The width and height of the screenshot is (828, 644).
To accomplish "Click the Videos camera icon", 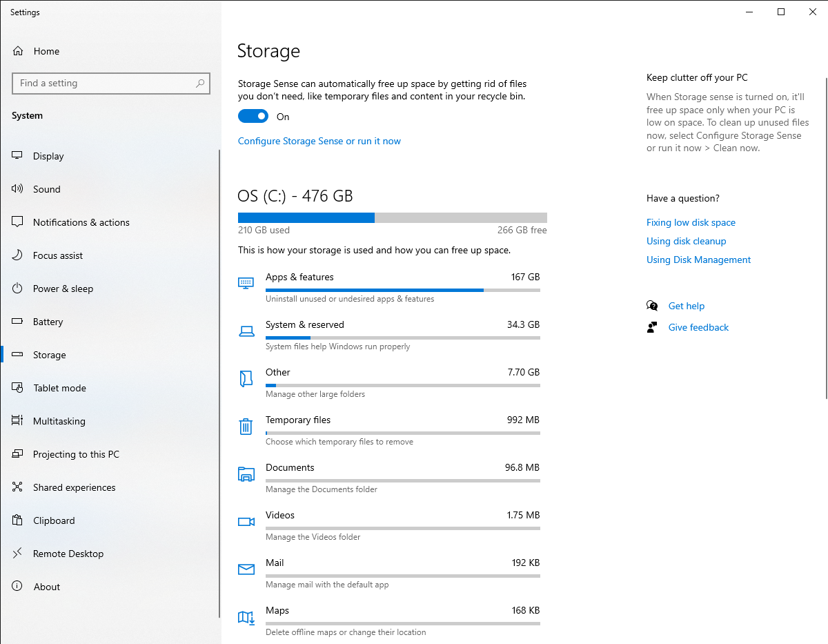I will point(246,521).
